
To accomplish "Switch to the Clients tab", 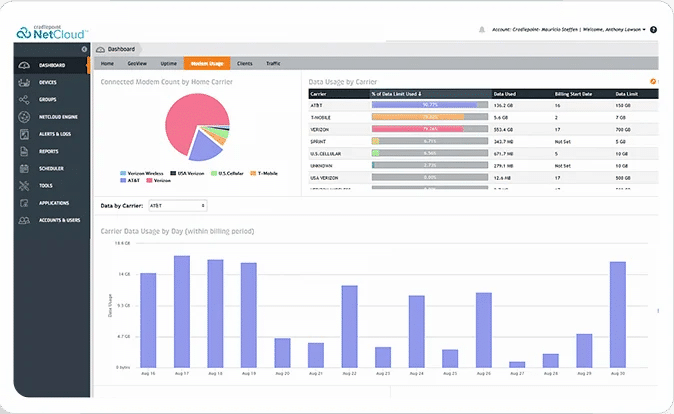I will click(x=245, y=63).
